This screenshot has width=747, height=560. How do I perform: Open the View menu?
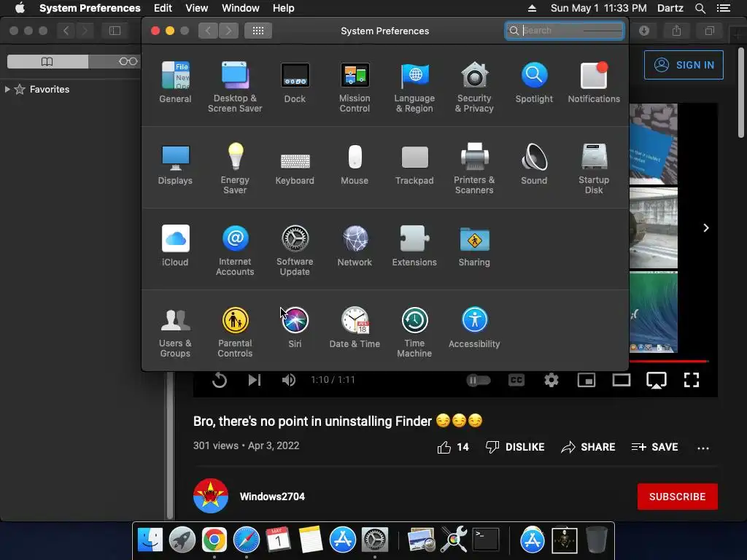(197, 8)
